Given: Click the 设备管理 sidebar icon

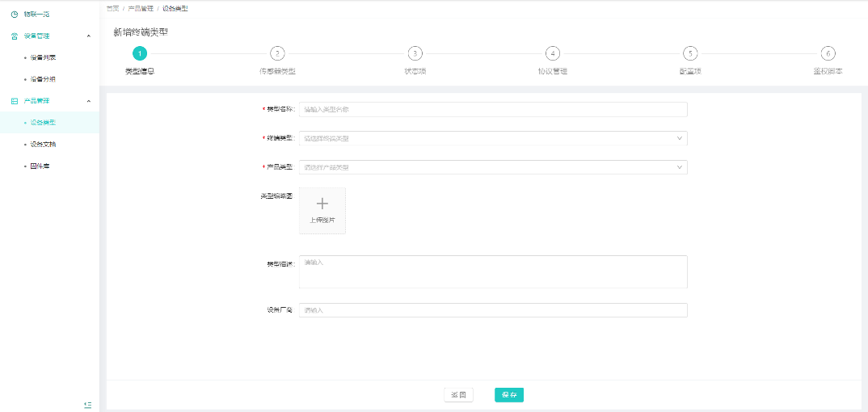Looking at the screenshot, I should point(14,36).
